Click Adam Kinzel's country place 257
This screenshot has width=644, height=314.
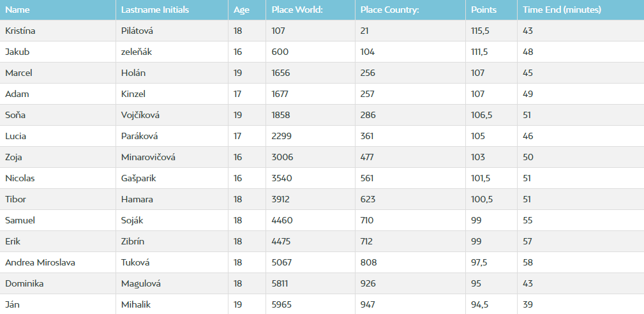tap(410, 94)
